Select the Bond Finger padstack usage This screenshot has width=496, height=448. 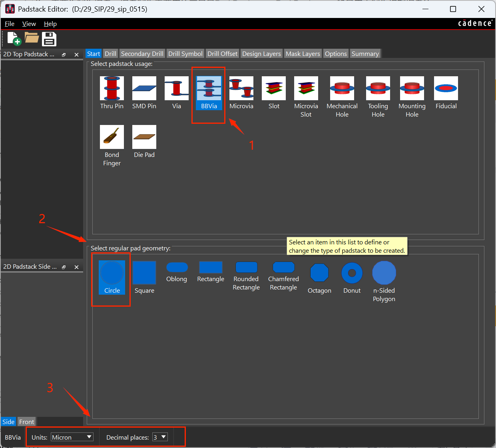pos(112,146)
